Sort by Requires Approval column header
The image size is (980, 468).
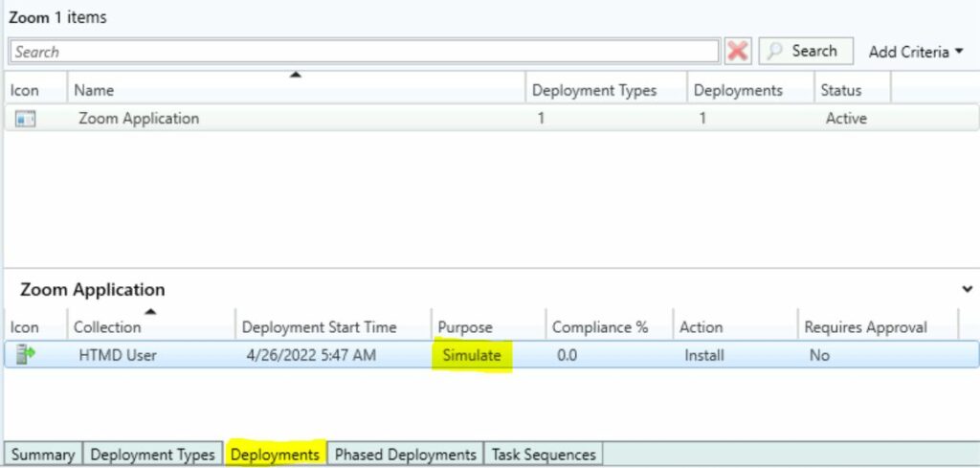tap(878, 326)
